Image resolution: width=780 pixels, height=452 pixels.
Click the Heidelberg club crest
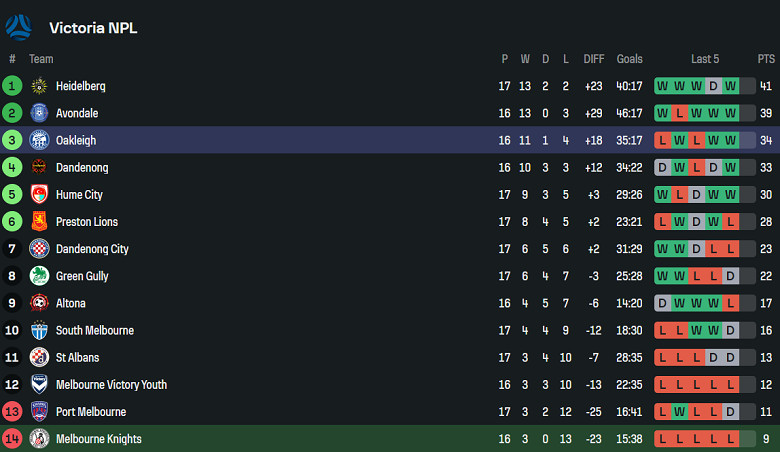tap(39, 86)
